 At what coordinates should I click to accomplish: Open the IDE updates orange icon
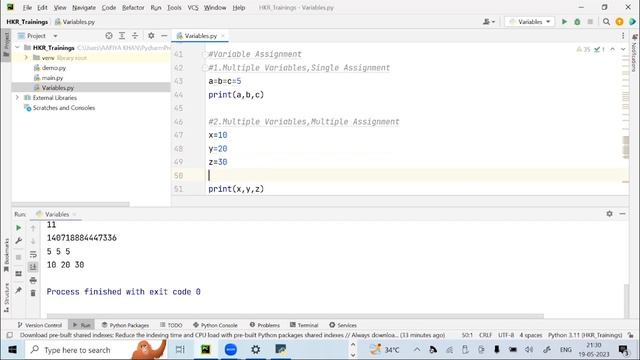coord(619,22)
